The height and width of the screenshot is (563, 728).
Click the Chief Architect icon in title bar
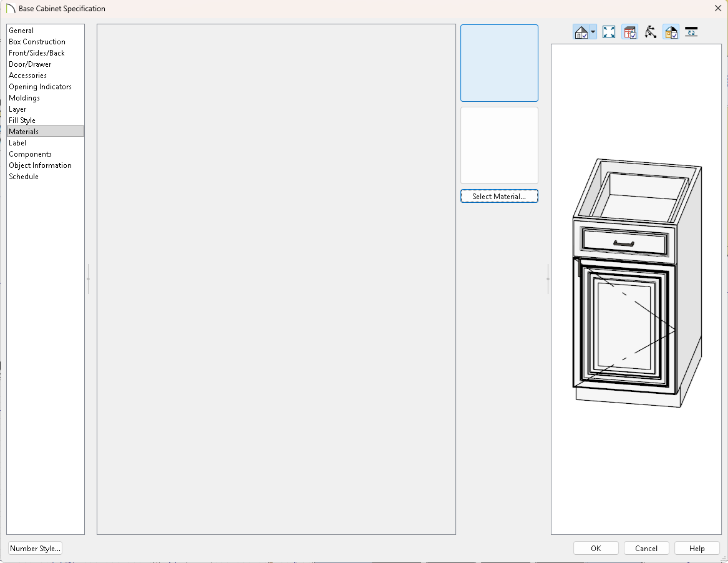click(10, 9)
